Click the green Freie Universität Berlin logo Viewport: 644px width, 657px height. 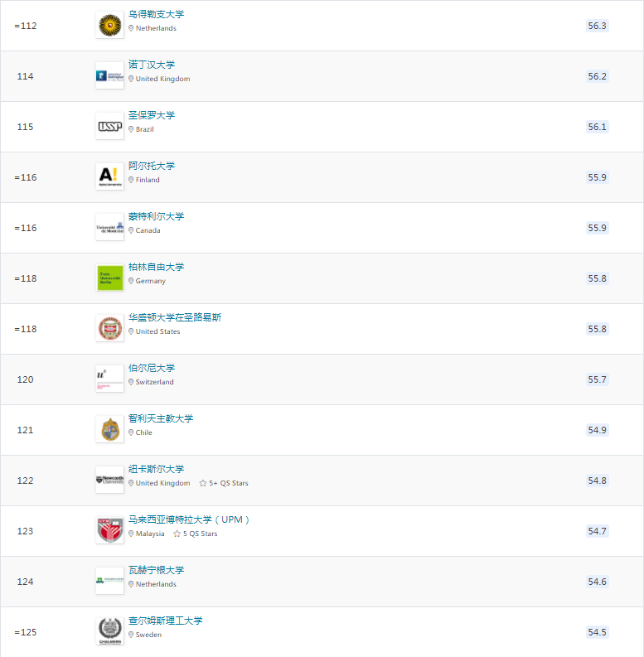click(x=110, y=278)
